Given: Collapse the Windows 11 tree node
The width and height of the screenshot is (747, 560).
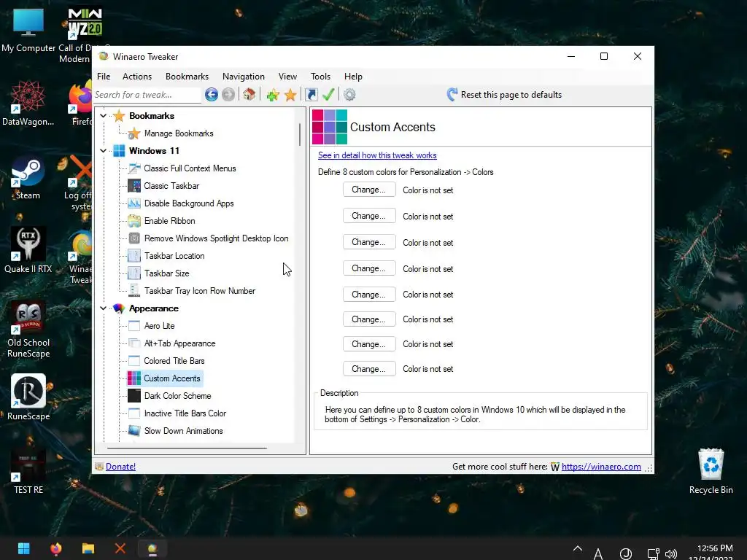Looking at the screenshot, I should [x=103, y=150].
